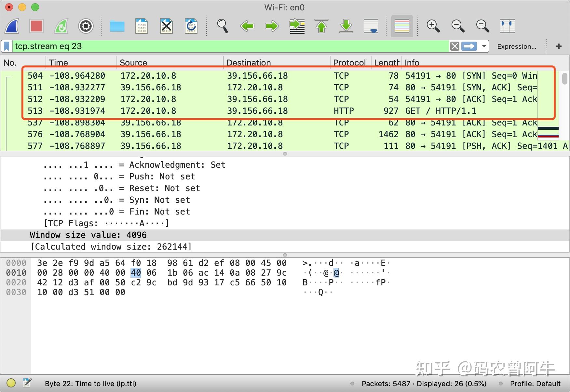Image resolution: width=570 pixels, height=392 pixels.
Task: Start a new capture with the shark fin icon
Action: click(x=12, y=26)
